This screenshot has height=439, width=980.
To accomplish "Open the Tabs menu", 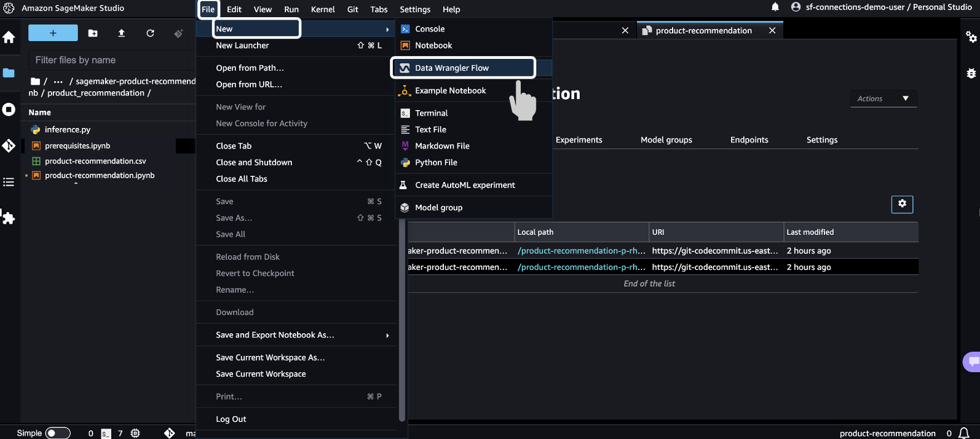I will pos(379,9).
